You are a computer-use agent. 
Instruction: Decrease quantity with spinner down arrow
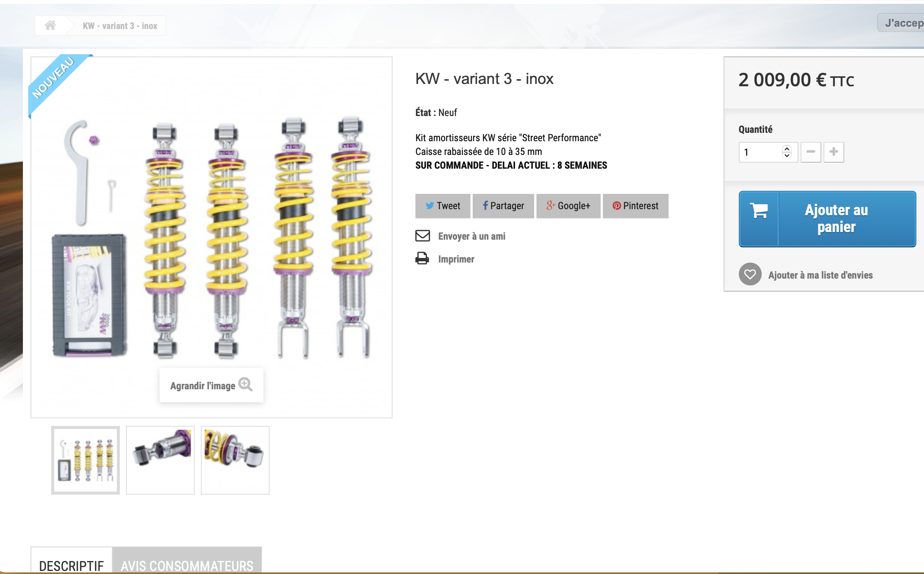click(787, 155)
